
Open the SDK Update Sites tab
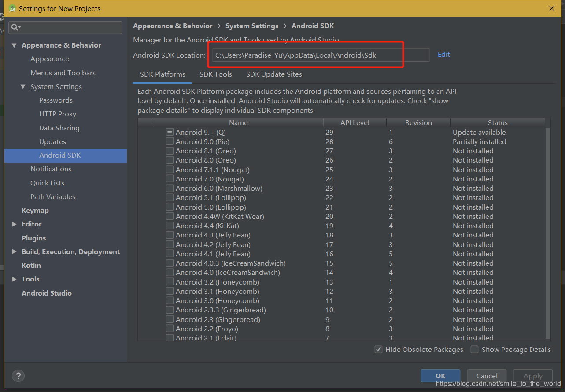[274, 74]
